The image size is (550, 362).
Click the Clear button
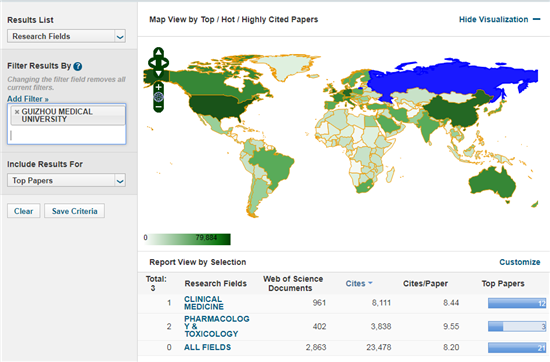pyautogui.click(x=24, y=211)
